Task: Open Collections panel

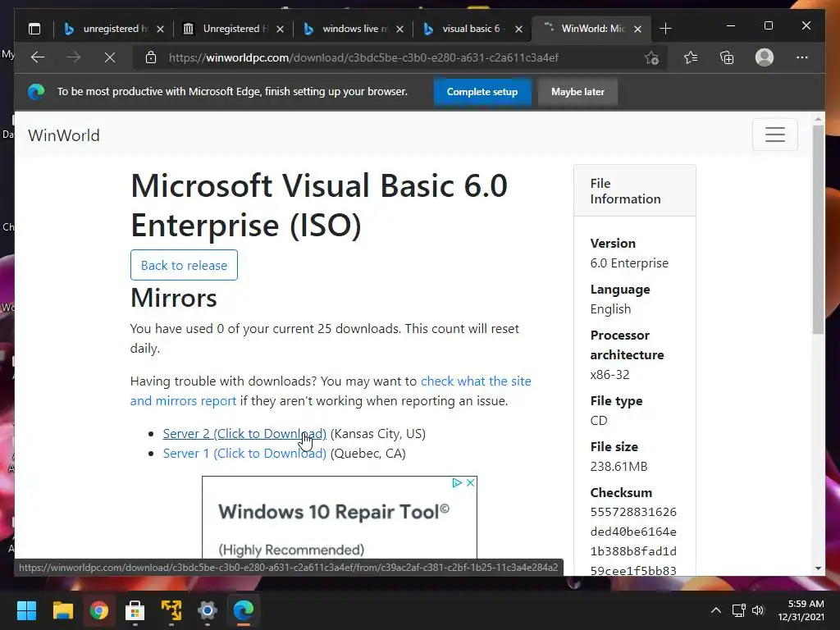Action: click(727, 57)
